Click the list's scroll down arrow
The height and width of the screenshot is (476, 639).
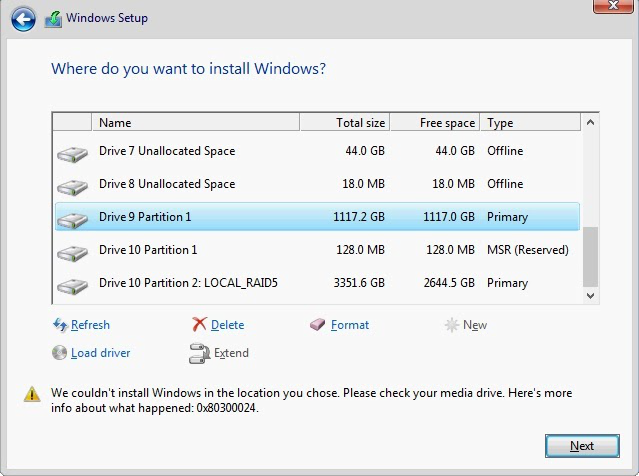point(590,295)
